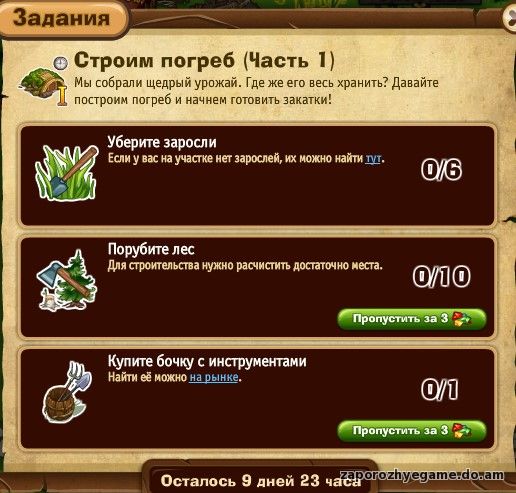Follow the 'тут' link for finding thickets
Image resolution: width=516 pixels, height=493 pixels.
[x=373, y=158]
